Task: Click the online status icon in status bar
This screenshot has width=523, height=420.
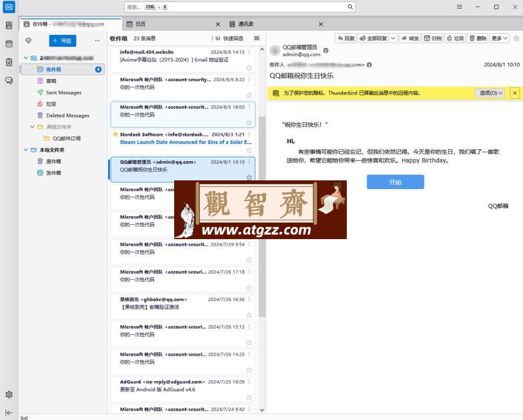Action: (24, 417)
